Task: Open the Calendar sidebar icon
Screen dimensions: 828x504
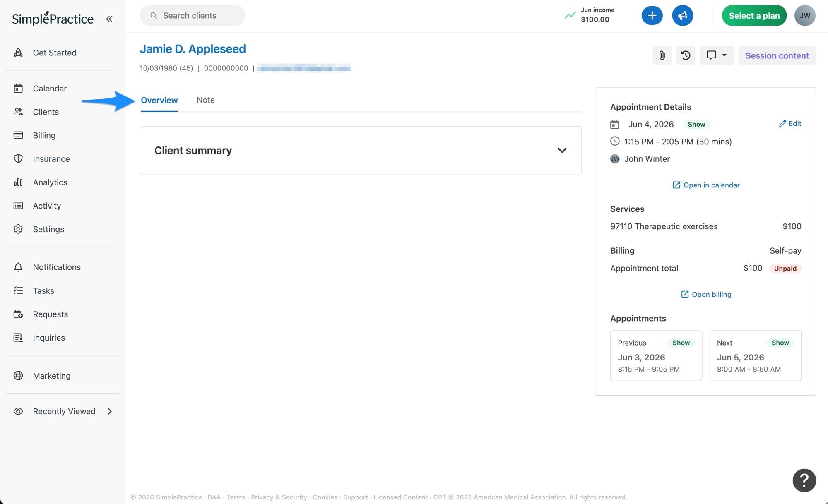Action: pyautogui.click(x=18, y=88)
